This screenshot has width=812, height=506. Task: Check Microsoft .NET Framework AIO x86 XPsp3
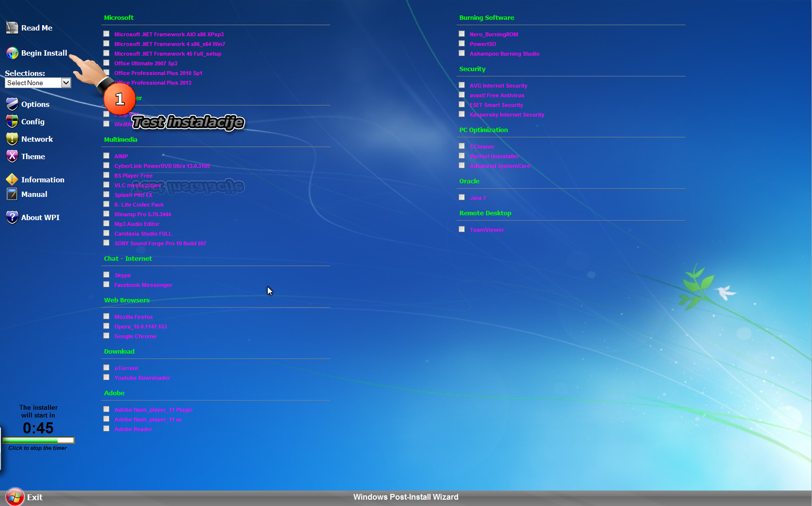click(106, 34)
